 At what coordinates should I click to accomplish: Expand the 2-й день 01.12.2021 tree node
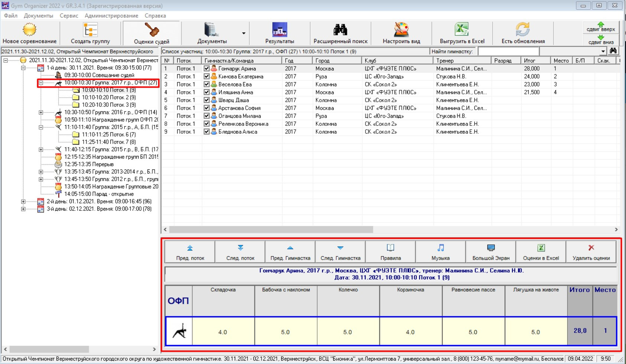point(23,202)
